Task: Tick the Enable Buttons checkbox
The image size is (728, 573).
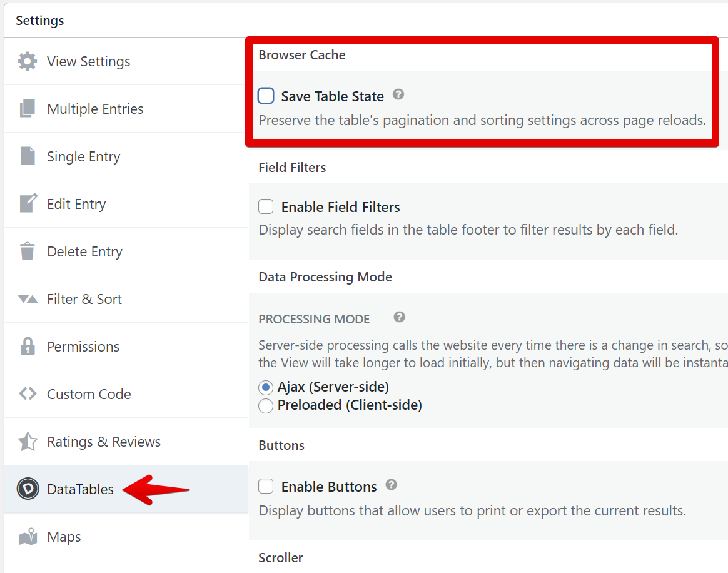Action: pos(266,486)
